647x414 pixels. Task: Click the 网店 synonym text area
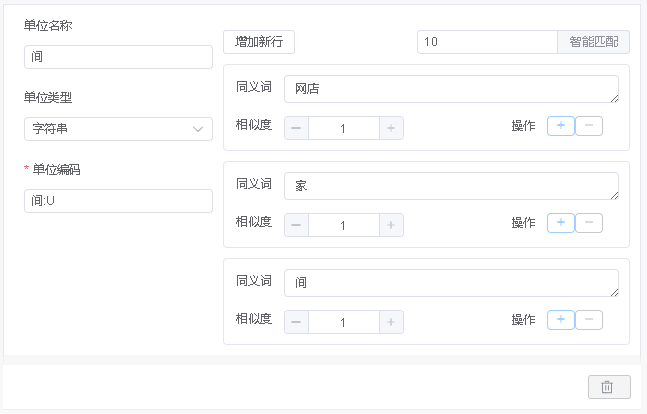click(451, 89)
